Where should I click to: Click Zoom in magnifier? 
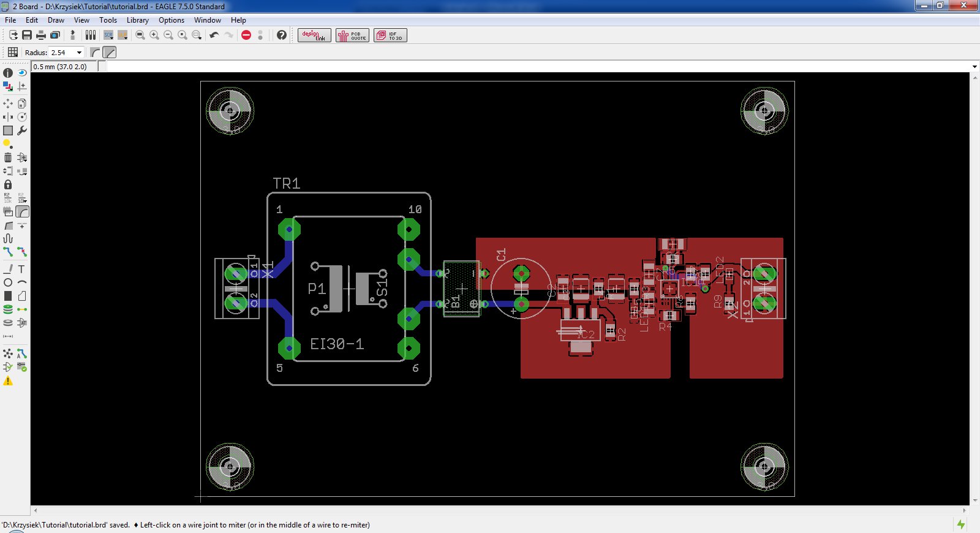click(154, 35)
